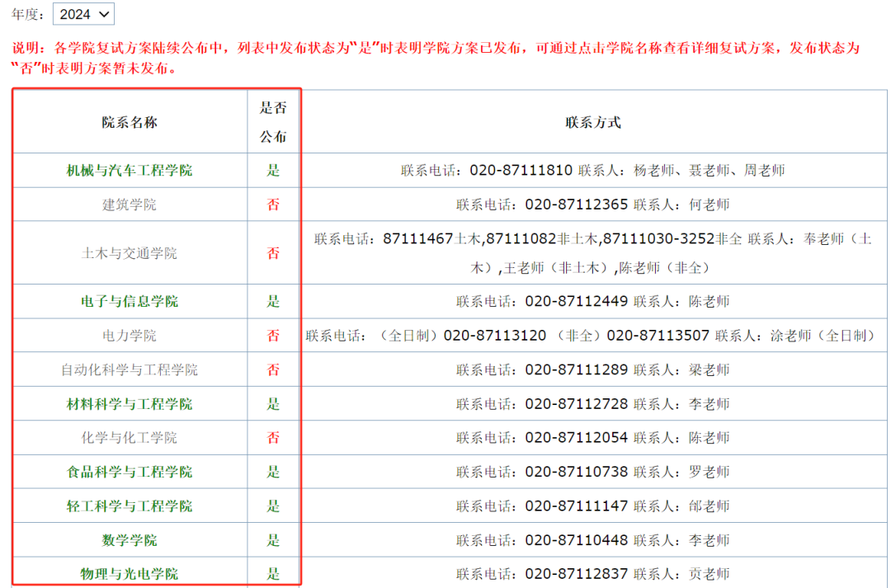Open 电子与信息学院 link
This screenshot has width=891, height=588.
(x=130, y=301)
